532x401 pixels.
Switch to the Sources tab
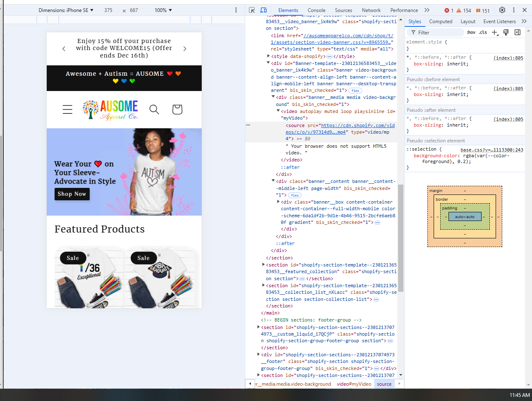click(344, 10)
